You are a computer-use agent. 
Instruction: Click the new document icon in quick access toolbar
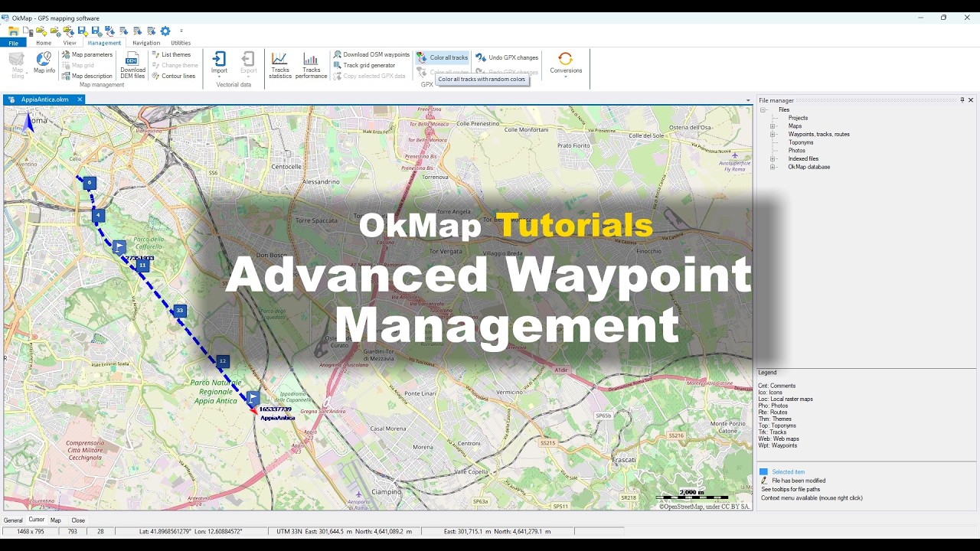pyautogui.click(x=27, y=31)
